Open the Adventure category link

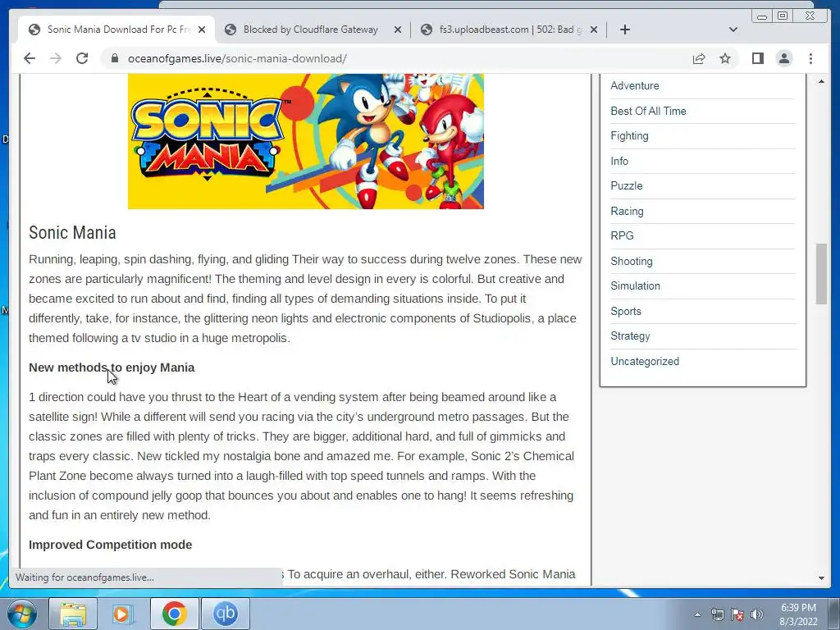(x=635, y=85)
